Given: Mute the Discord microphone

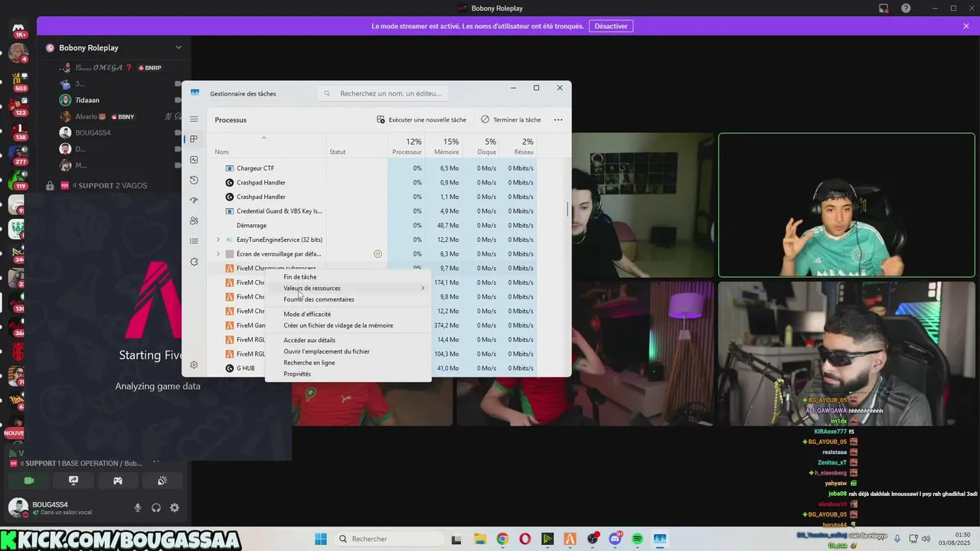Looking at the screenshot, I should coord(138,507).
